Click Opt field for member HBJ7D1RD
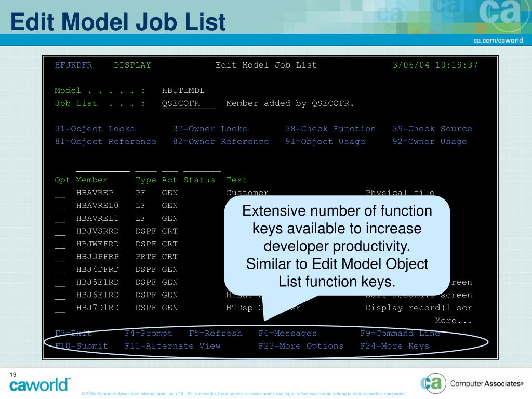 click(60, 308)
